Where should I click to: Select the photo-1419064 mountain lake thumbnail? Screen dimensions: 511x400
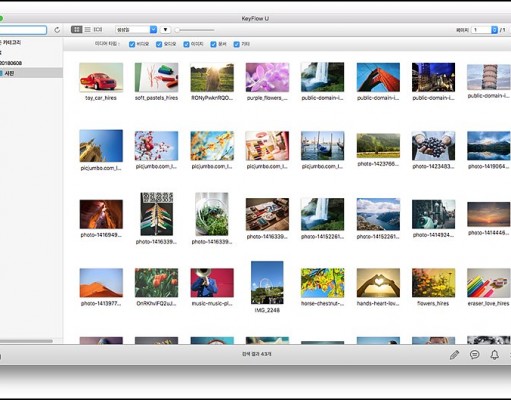489,146
